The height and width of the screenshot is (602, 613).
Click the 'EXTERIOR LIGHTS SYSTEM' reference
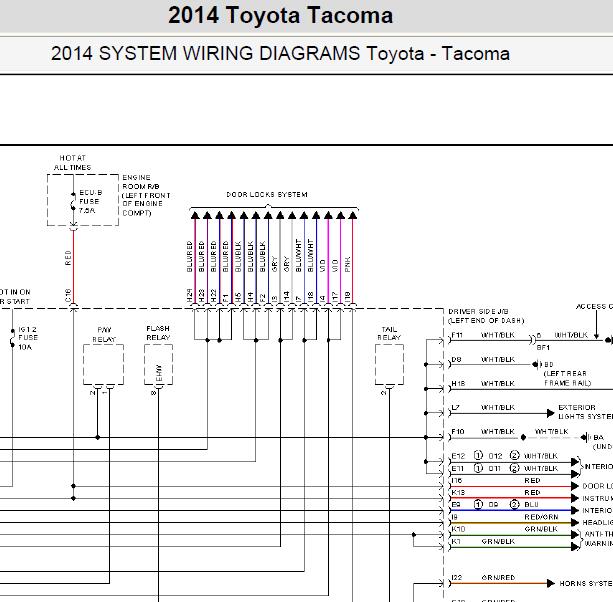click(x=585, y=412)
